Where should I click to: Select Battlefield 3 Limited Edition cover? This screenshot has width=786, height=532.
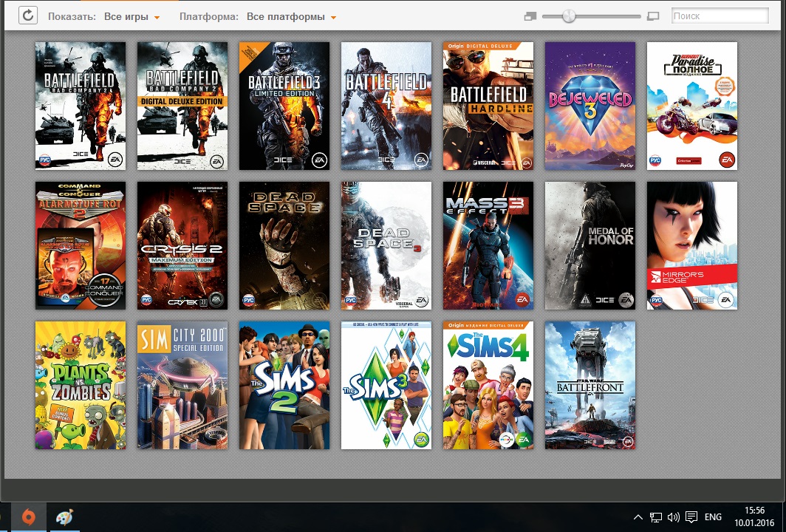coord(284,106)
